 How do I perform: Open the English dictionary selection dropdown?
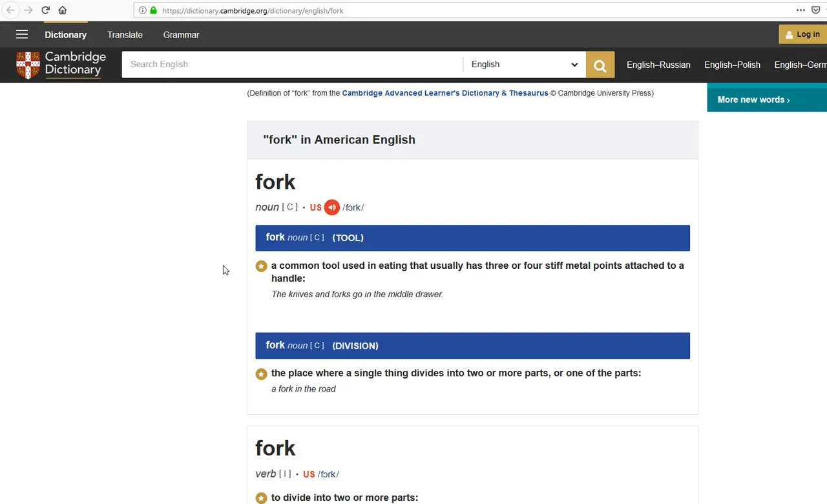click(525, 65)
